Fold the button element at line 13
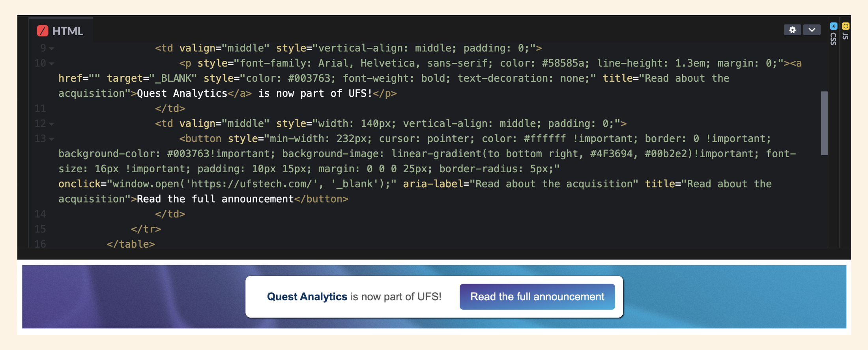The height and width of the screenshot is (350, 868). click(x=52, y=139)
